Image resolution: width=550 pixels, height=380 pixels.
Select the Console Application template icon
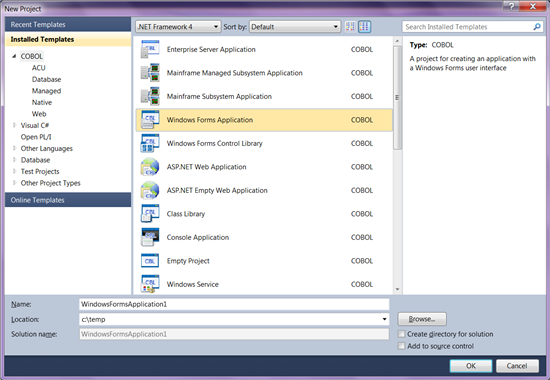(x=150, y=237)
